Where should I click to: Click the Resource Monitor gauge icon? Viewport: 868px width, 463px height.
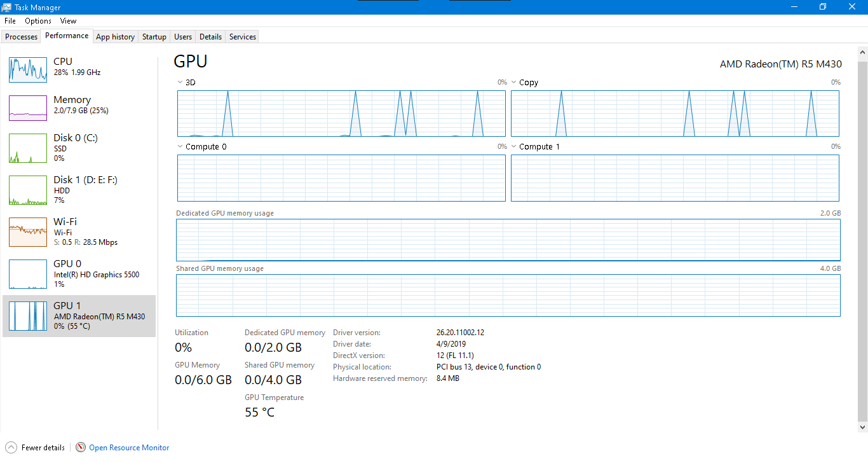click(x=81, y=447)
